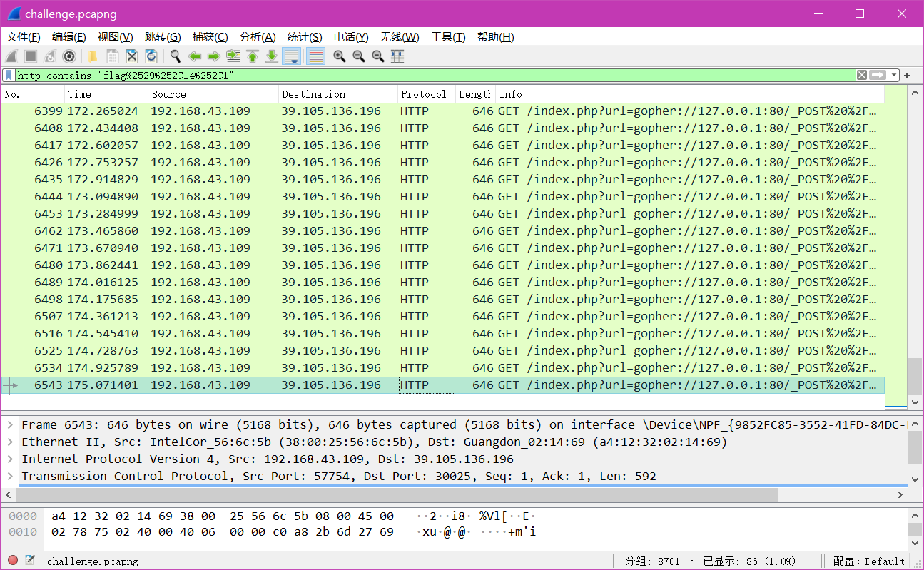Screen dimensions: 924x570
Task: Sort packets by Destination column header
Action: click(x=338, y=94)
